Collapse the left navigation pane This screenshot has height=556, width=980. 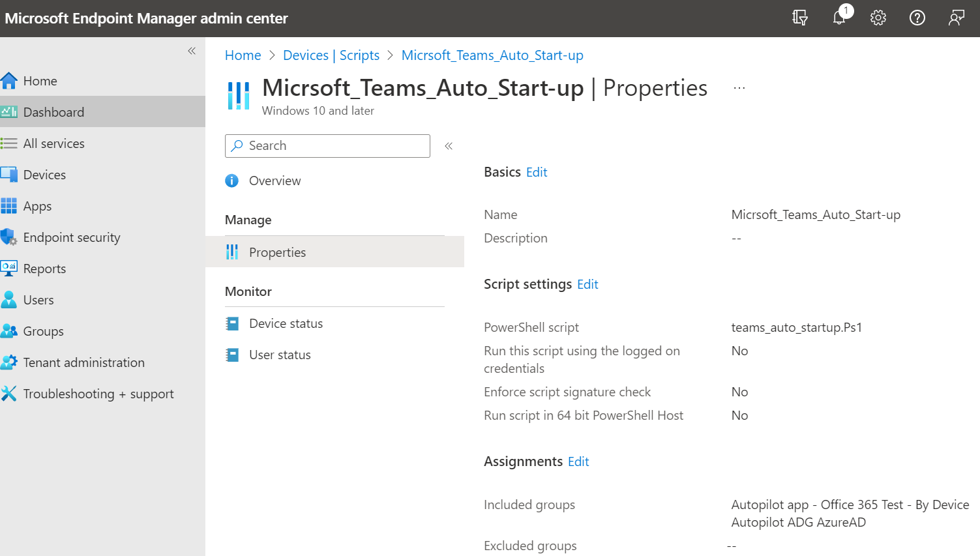tap(191, 50)
